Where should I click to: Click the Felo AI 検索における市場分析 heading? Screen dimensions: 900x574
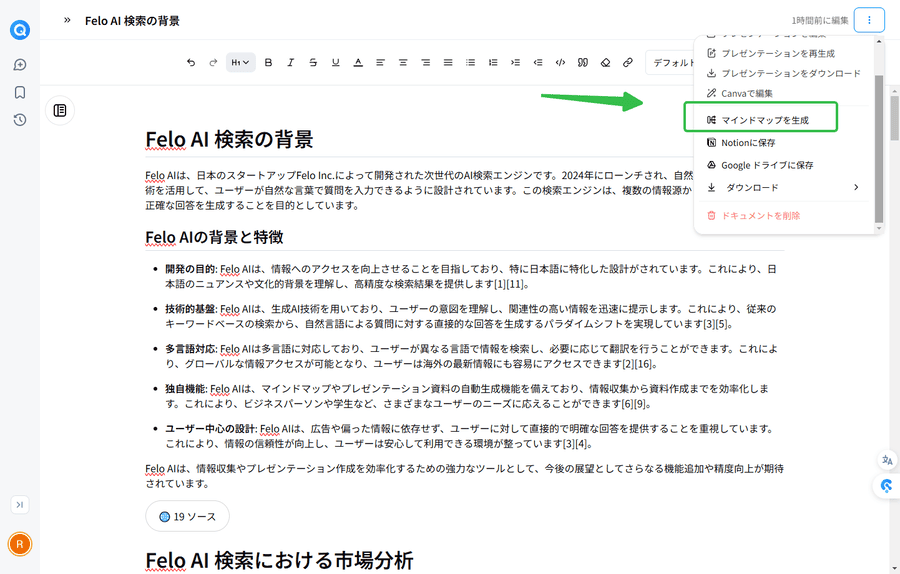pyautogui.click(x=279, y=560)
